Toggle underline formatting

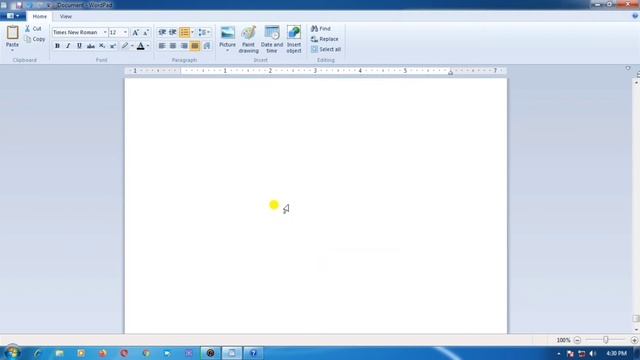point(79,46)
